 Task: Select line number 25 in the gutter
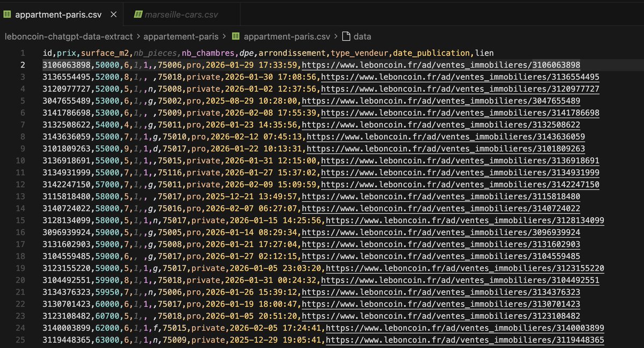click(20, 340)
